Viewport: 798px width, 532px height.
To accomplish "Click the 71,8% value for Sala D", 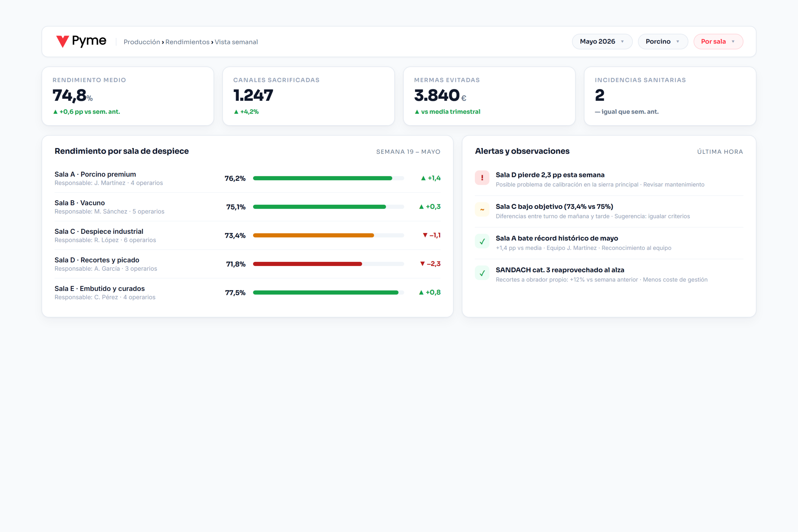I will pos(236,264).
